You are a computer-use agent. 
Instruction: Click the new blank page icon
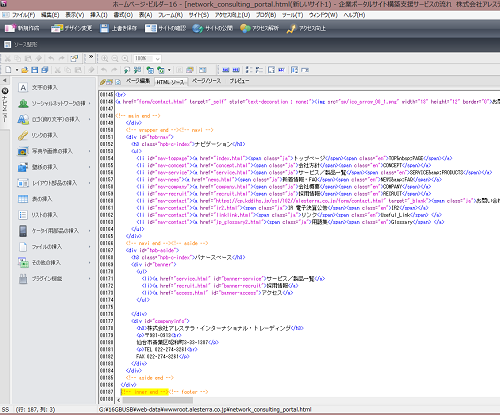[x=8, y=70]
